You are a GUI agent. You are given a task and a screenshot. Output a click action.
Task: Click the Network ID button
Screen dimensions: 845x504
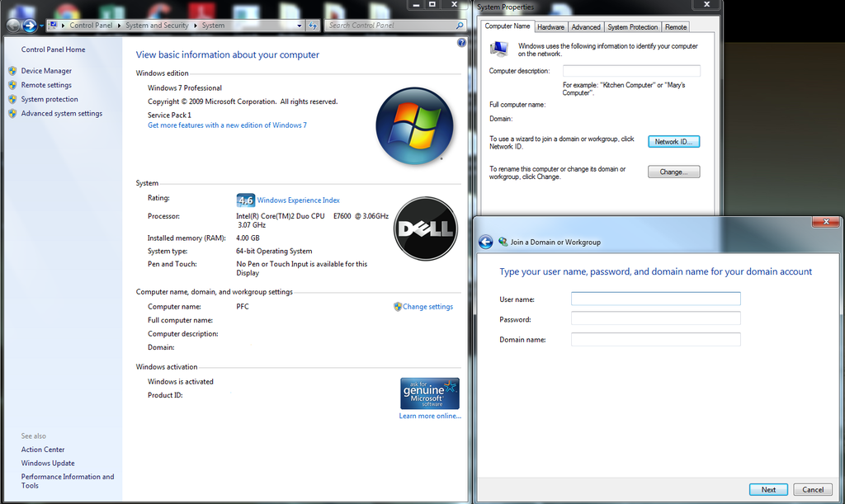tap(673, 141)
